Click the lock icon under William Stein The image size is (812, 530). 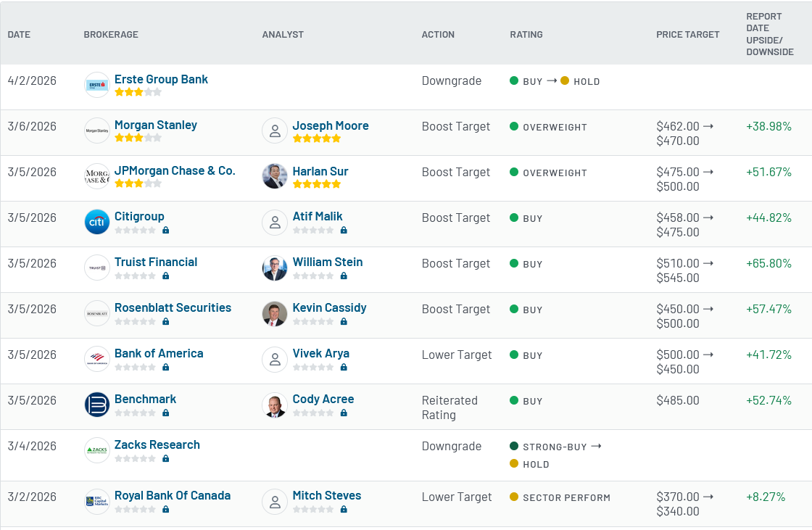click(x=344, y=276)
